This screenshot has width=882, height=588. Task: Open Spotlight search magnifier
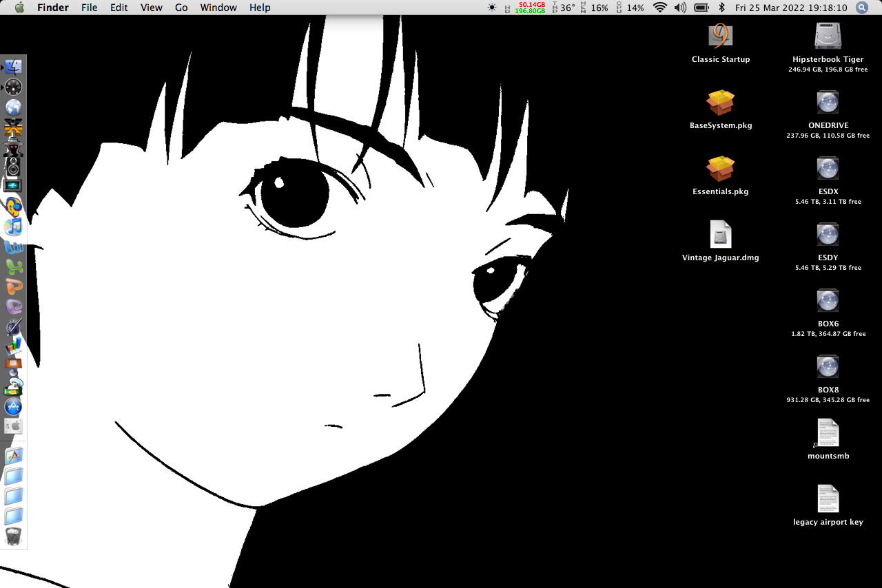pyautogui.click(x=862, y=8)
